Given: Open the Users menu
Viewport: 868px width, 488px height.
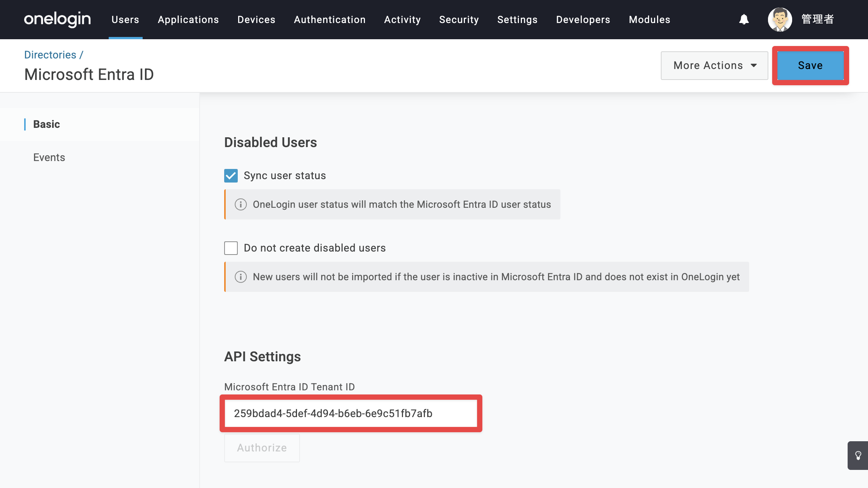Looking at the screenshot, I should pyautogui.click(x=125, y=20).
